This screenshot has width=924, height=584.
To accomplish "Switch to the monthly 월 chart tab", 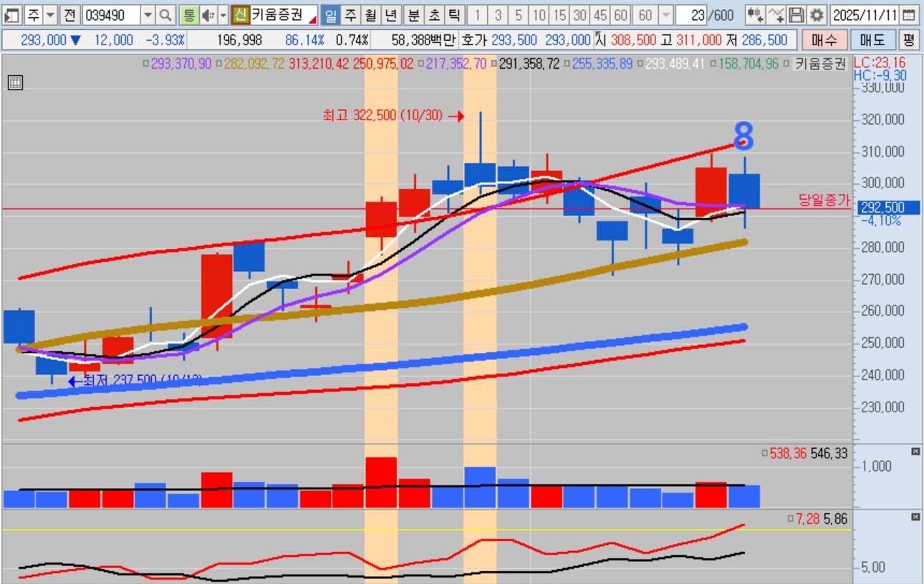I will click(370, 14).
